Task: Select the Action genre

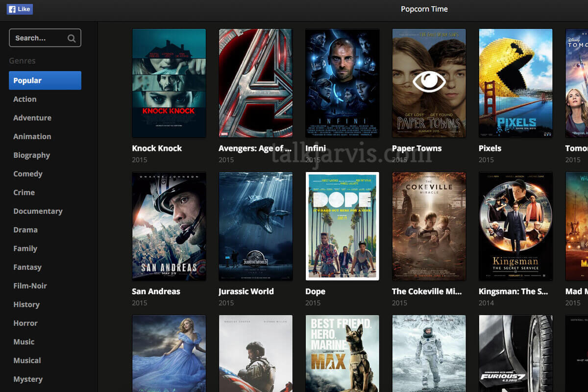Action: (25, 99)
